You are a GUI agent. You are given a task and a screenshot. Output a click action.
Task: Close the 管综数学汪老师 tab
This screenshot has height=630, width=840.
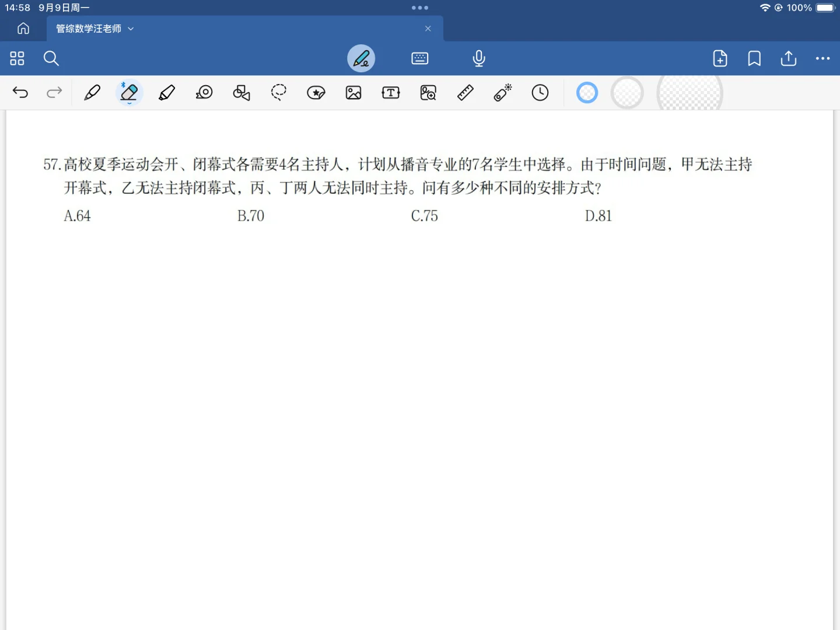pyautogui.click(x=428, y=29)
